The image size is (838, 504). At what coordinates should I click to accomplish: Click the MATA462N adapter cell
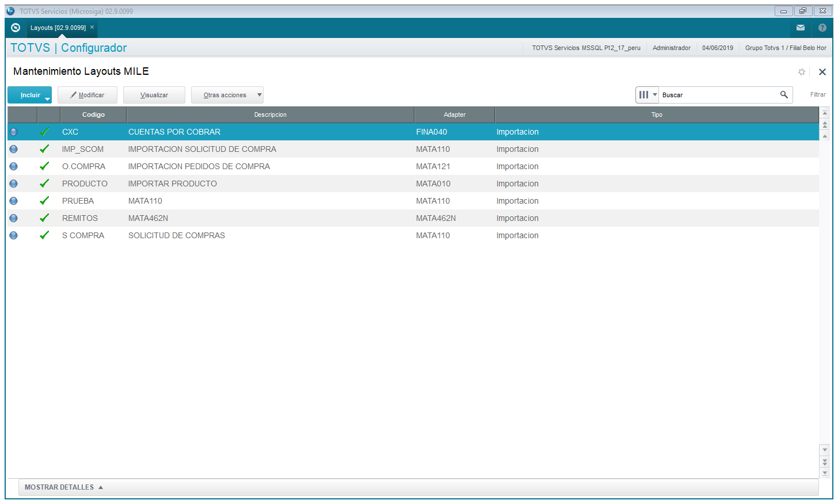tap(436, 218)
